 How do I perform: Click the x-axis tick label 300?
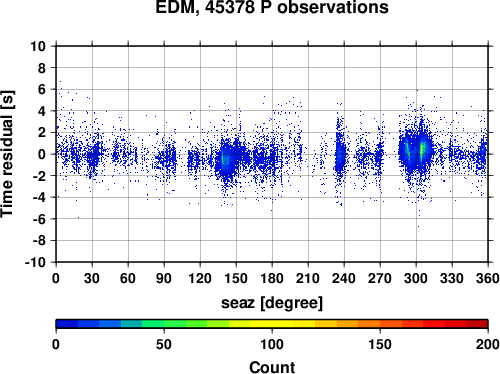[x=416, y=278]
